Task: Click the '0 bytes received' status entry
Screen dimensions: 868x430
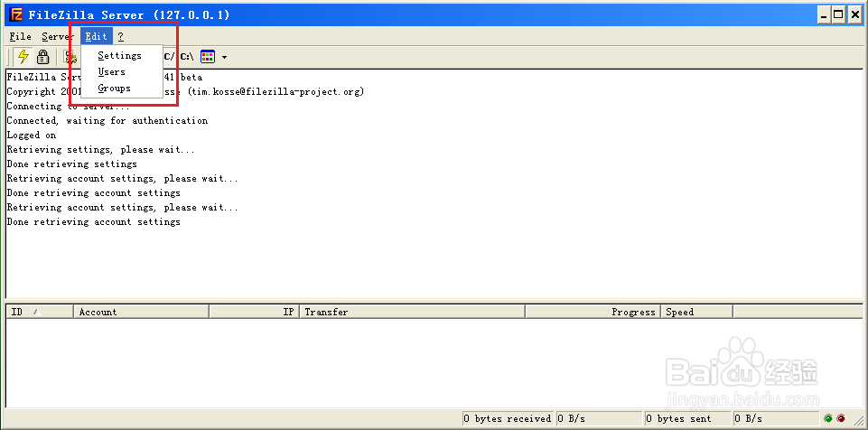Action: (508, 419)
